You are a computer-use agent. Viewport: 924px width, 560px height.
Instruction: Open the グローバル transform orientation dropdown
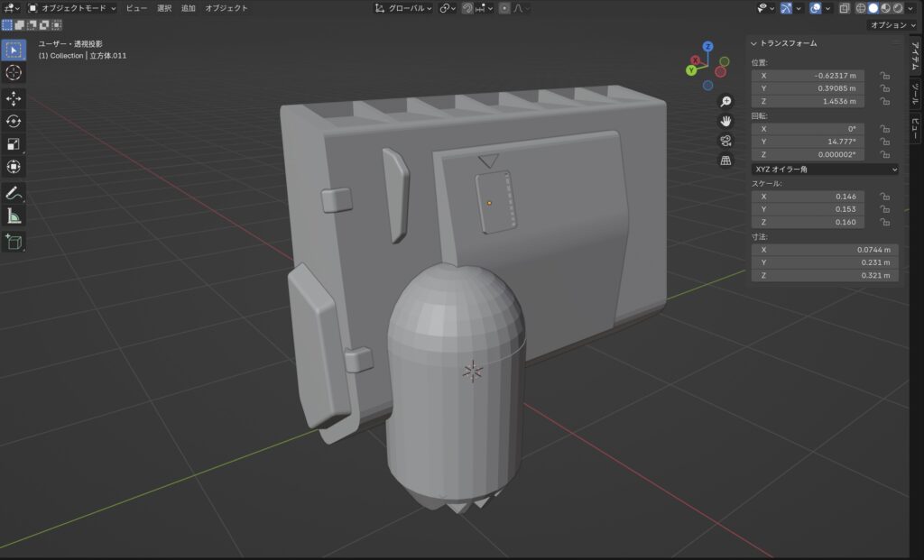click(x=403, y=8)
